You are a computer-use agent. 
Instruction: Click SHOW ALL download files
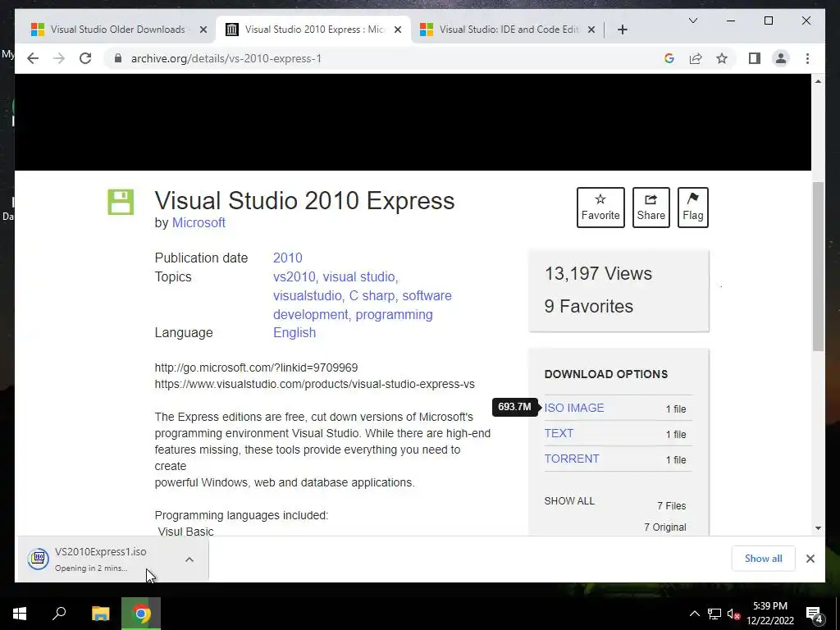click(569, 501)
